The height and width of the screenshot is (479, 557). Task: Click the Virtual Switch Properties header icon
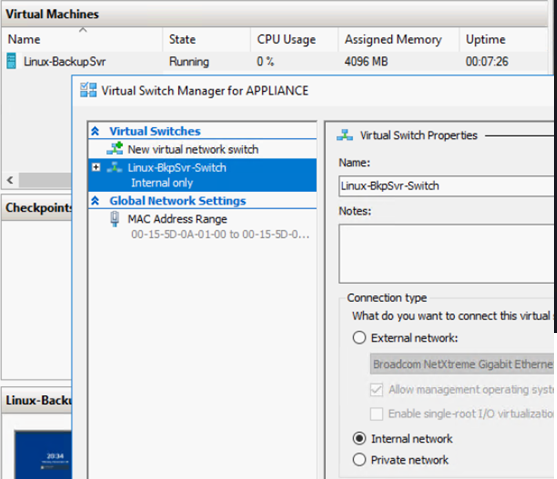(345, 135)
